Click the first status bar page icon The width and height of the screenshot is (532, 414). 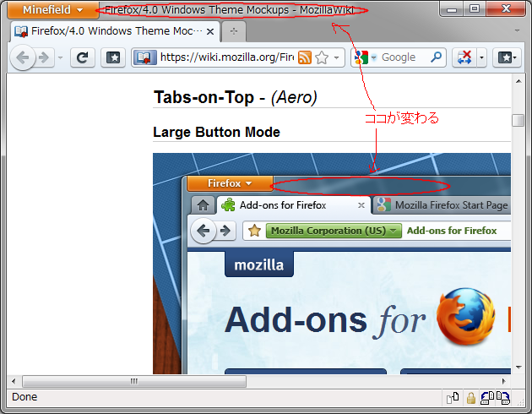pyautogui.click(x=453, y=398)
